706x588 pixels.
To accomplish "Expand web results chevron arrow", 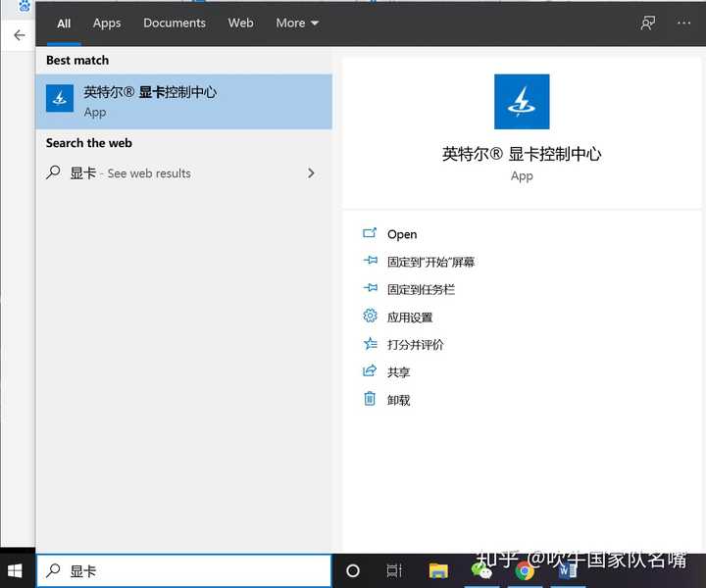I will pos(311,173).
